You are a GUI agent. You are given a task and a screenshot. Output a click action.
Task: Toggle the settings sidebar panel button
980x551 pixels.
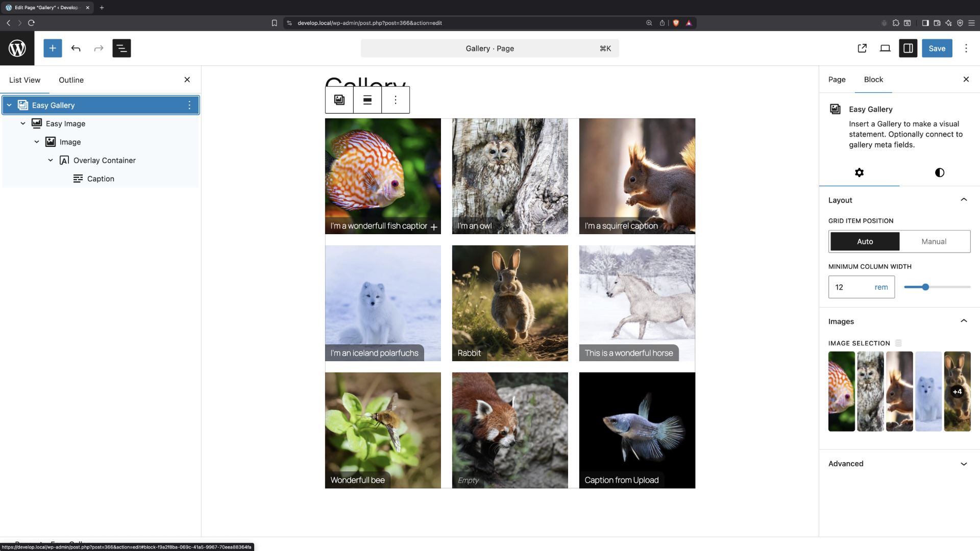[x=908, y=48]
